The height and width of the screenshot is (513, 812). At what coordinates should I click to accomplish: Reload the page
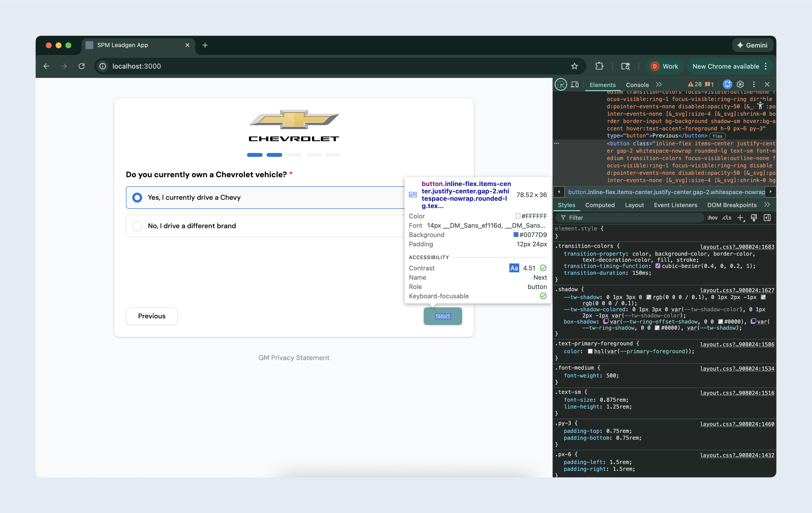click(x=82, y=66)
